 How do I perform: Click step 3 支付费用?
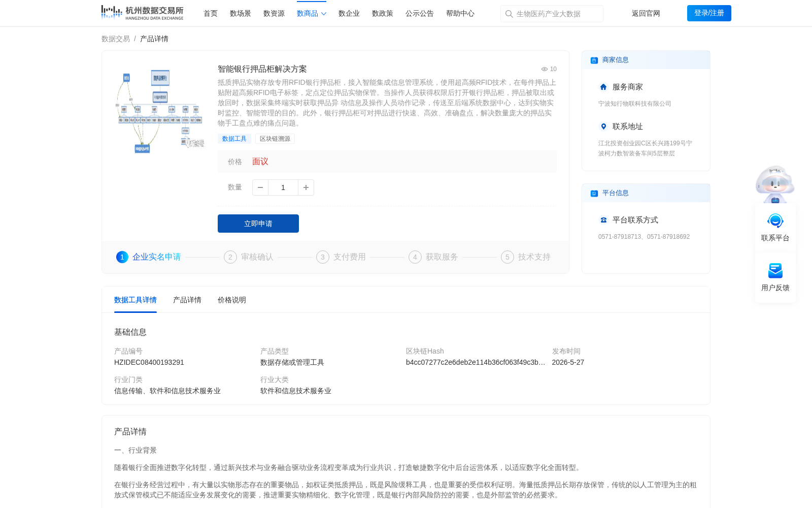point(341,257)
